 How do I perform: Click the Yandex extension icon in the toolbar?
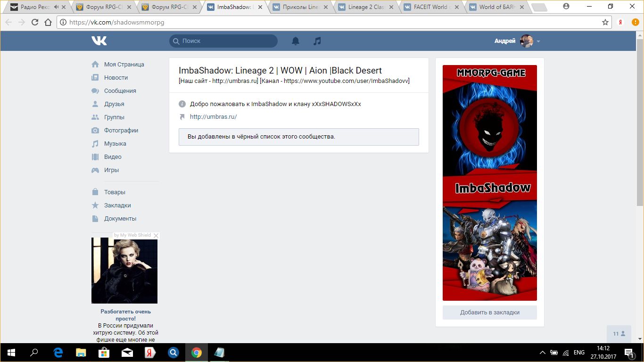point(621,22)
